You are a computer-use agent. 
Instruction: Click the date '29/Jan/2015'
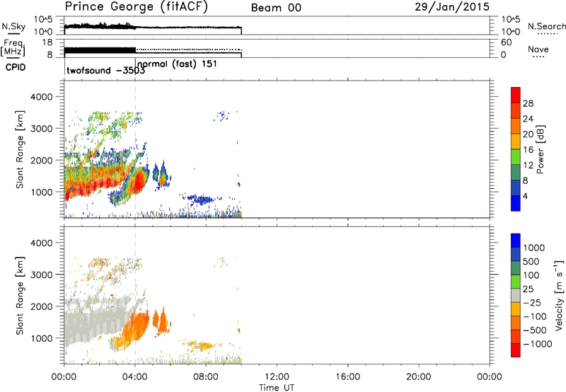[x=452, y=7]
